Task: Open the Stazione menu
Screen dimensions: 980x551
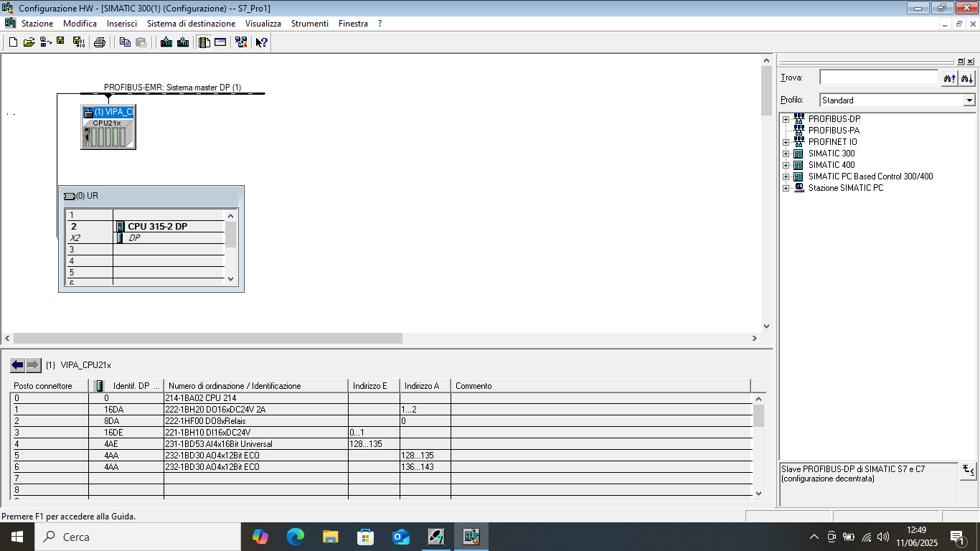Action: pyautogui.click(x=37, y=24)
